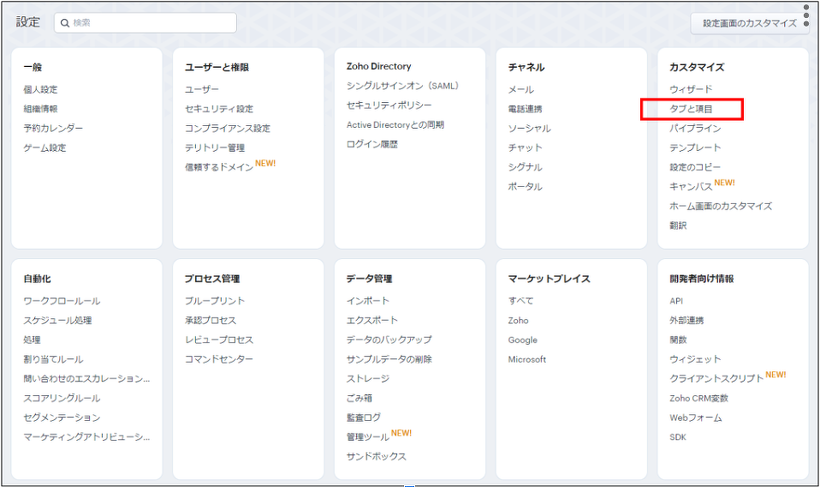Image resolution: width=820 pixels, height=487 pixels.
Task: Open パイプライン in カスタマイズ section
Action: (x=695, y=128)
